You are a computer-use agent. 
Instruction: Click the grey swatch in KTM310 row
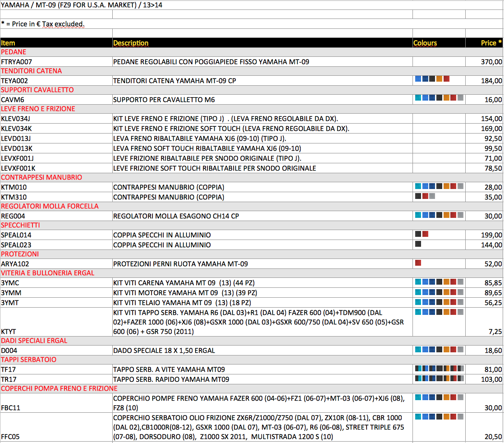pyautogui.click(x=432, y=196)
